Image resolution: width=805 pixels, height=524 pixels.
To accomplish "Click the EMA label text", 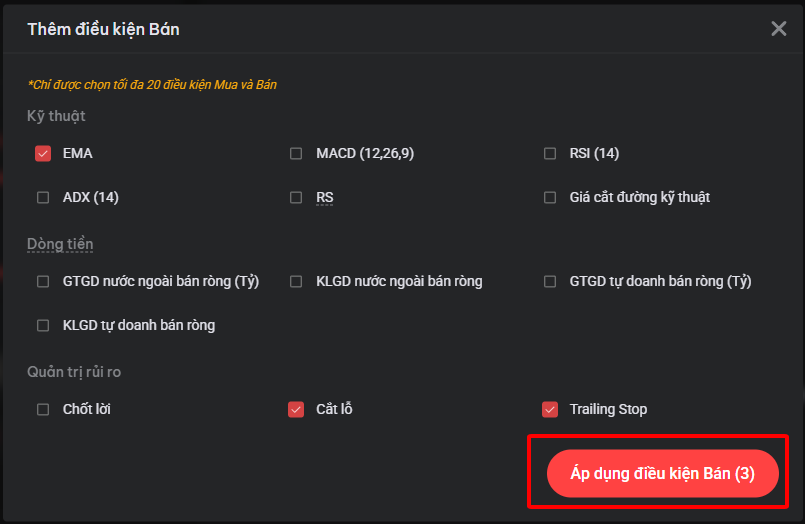I will tap(78, 154).
